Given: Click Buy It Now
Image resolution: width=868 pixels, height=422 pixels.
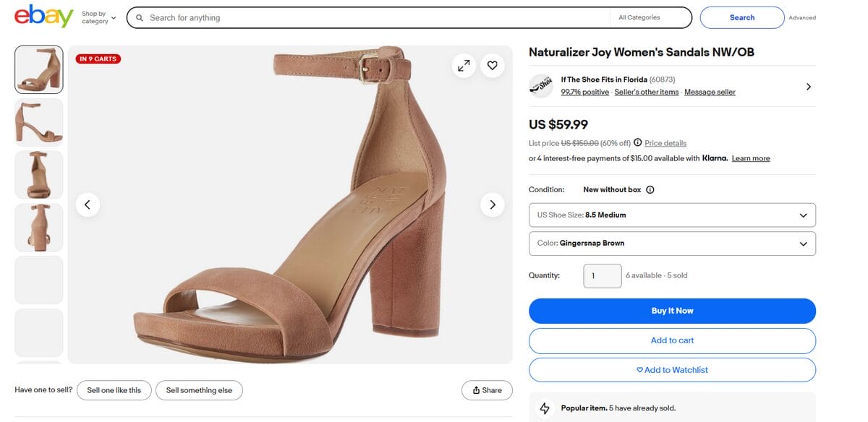Looking at the screenshot, I should (672, 310).
